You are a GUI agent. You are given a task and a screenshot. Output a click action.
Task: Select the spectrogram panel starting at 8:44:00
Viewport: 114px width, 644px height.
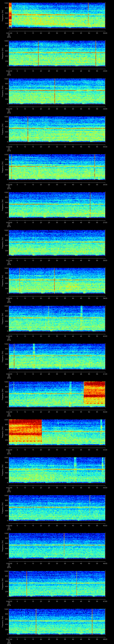click(x=57, y=508)
